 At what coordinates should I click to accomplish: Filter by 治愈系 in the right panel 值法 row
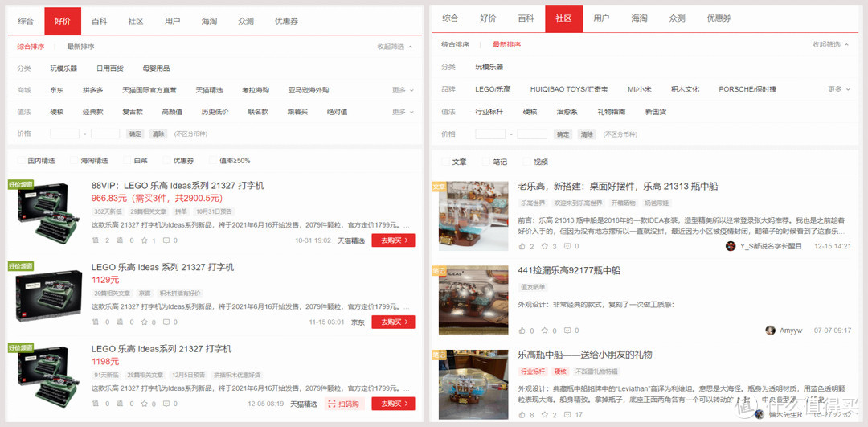pyautogui.click(x=567, y=111)
